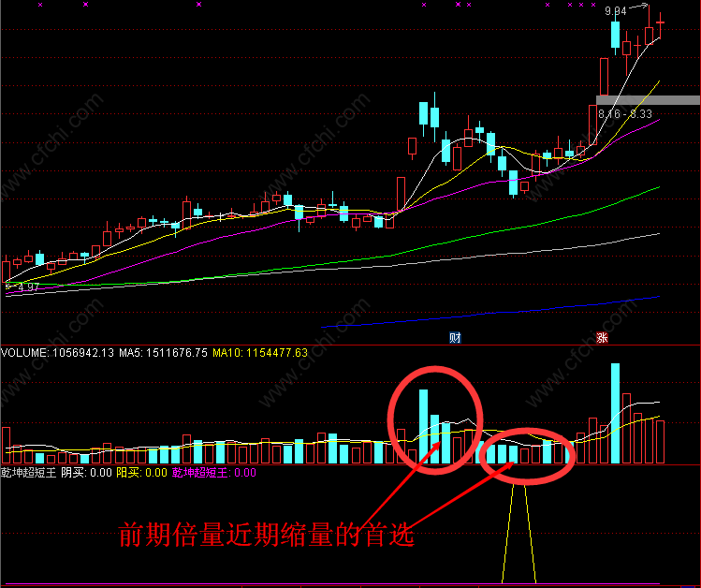Click the red 涨 marker icon
Screen dimensions: 701x588
(x=602, y=337)
